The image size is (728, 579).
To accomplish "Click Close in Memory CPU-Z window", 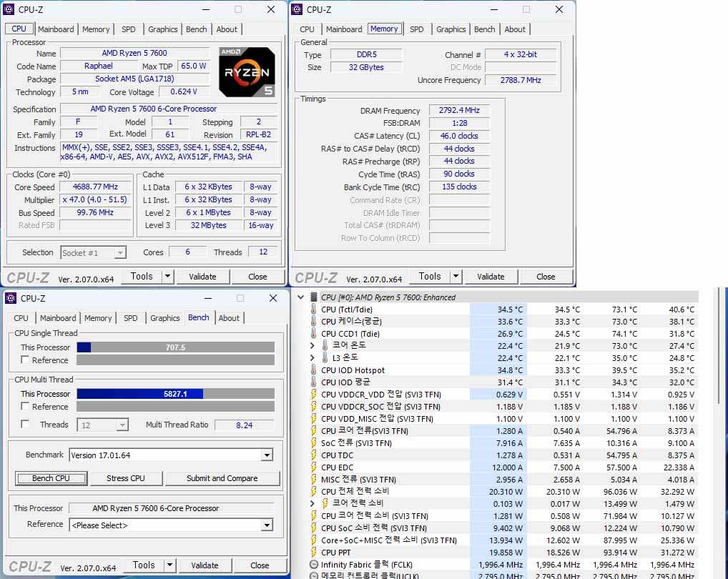I will tap(546, 277).
